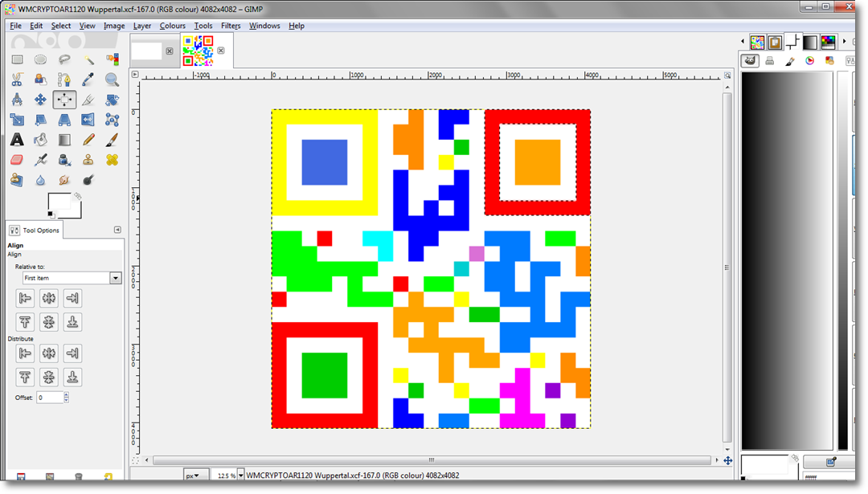Select the Scale tool
Screen dimensions: 868x494
(17, 120)
